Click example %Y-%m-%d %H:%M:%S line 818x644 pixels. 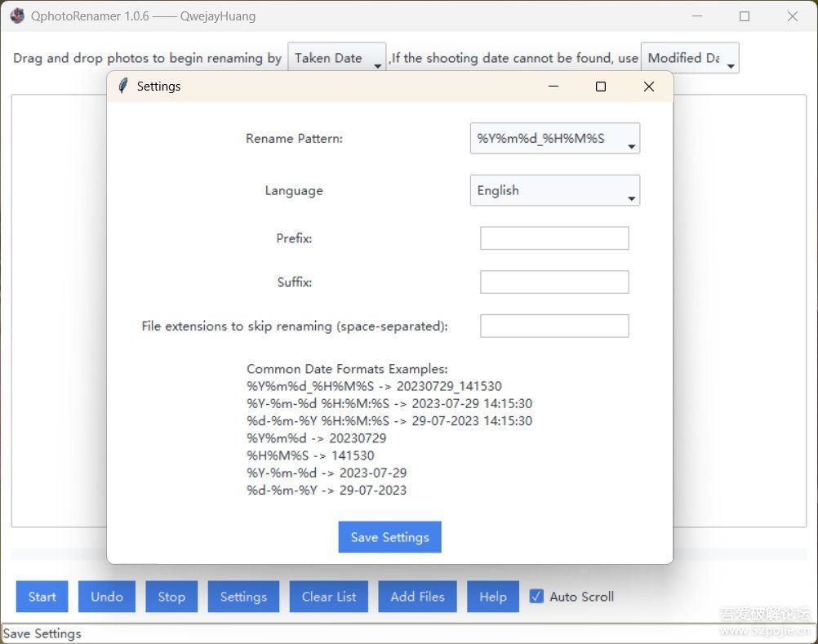pyautogui.click(x=389, y=403)
